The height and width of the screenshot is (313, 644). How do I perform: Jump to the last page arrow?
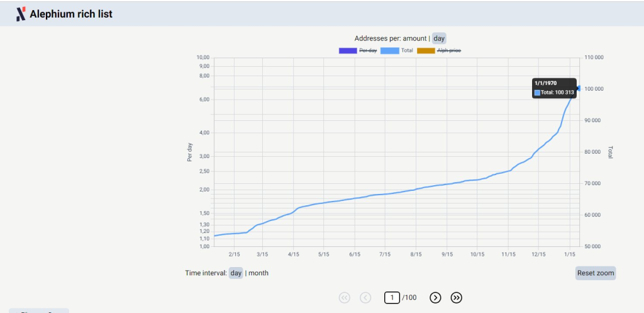coord(457,297)
